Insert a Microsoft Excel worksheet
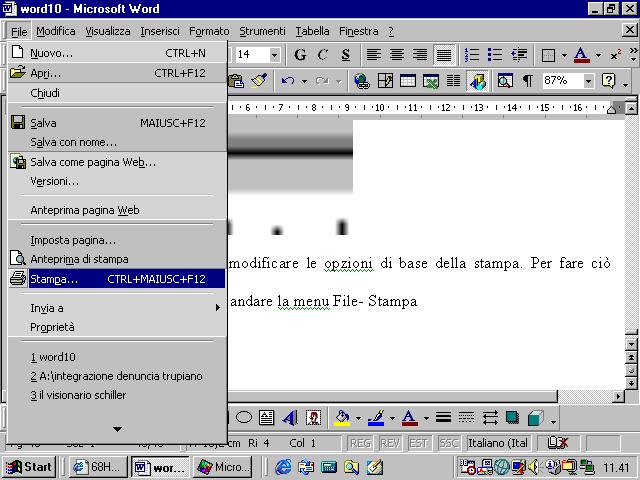The width and height of the screenshot is (640, 480). [431, 81]
